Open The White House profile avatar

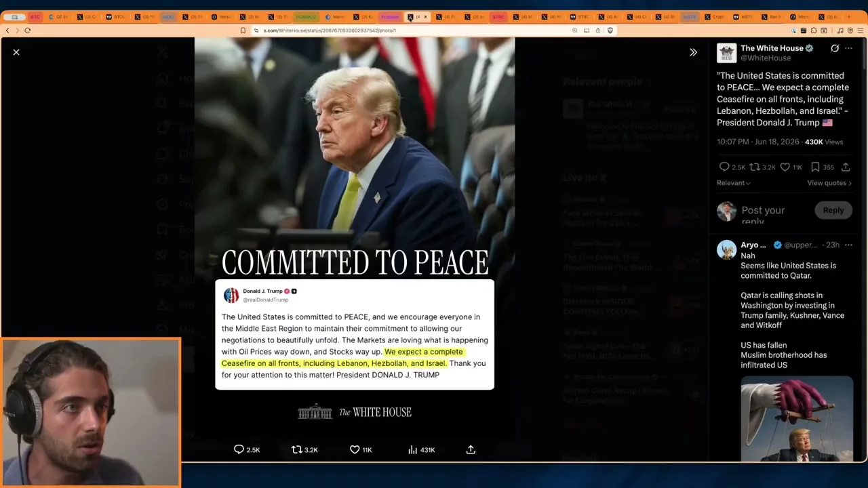(726, 53)
